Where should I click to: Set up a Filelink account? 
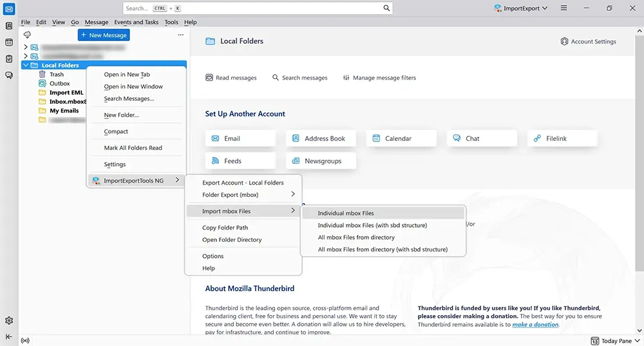pos(562,138)
